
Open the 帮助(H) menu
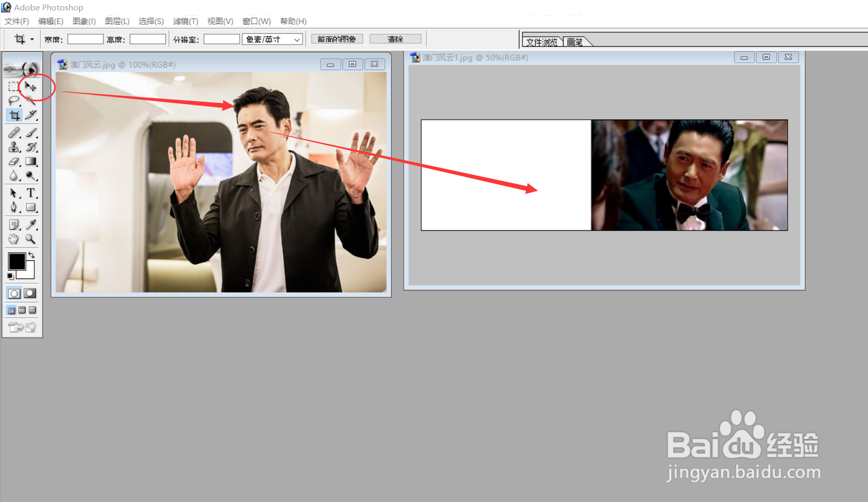coord(293,21)
